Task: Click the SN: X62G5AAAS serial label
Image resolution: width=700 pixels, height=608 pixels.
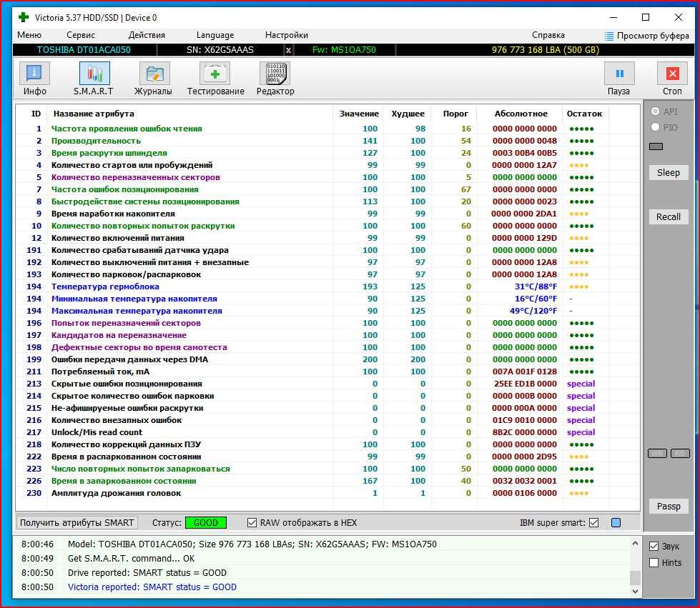Action: pos(220,50)
